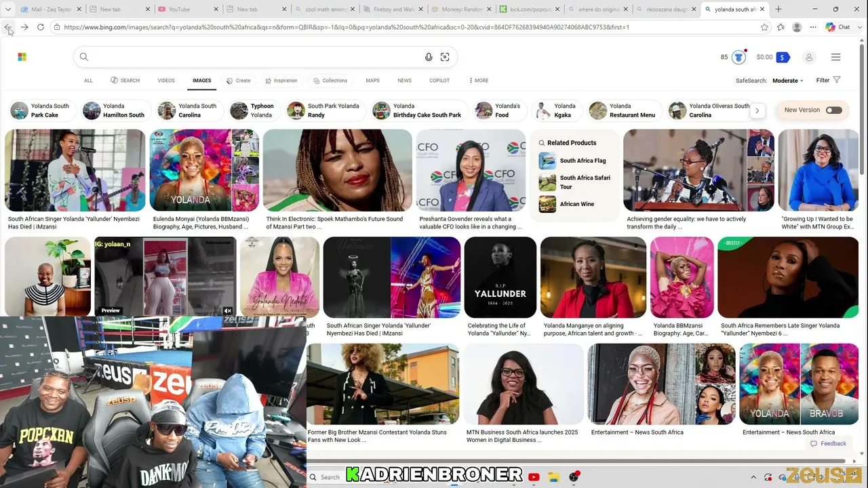Close the yolanda south africa tab
868x488 pixels.
(x=762, y=9)
